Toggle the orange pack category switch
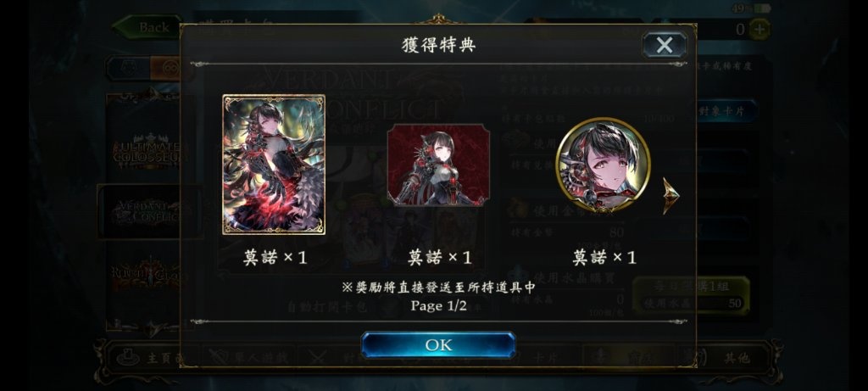Screen dimensions: 868x391 tap(166, 68)
